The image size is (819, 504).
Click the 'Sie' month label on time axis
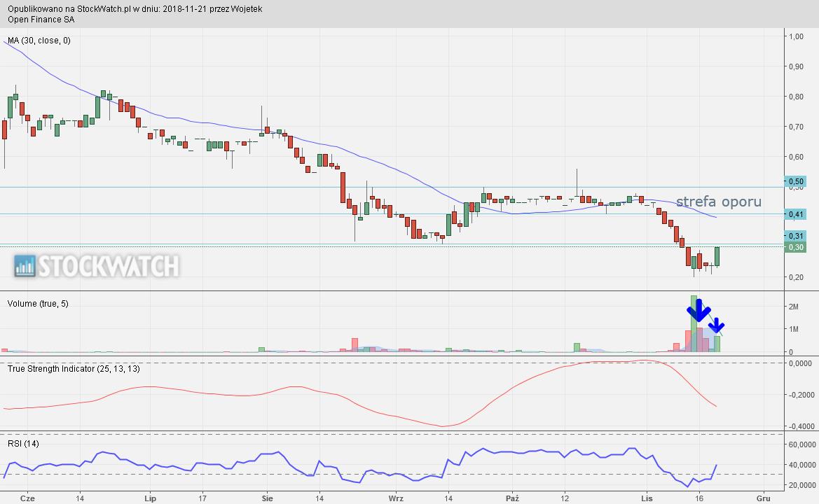268,498
